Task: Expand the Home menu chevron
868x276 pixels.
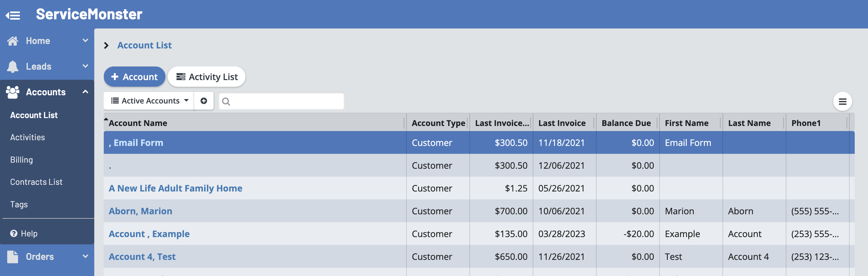Action: (x=85, y=41)
